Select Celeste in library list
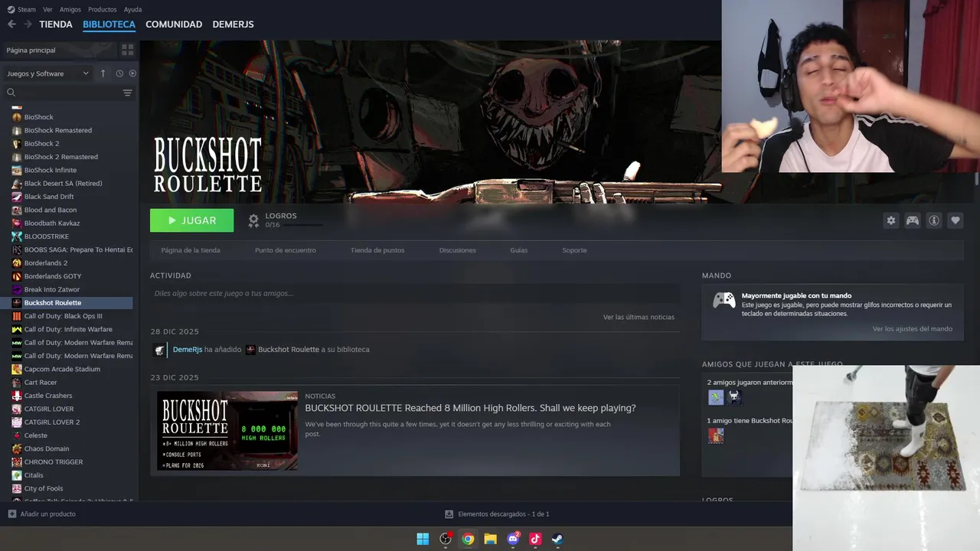 tap(36, 435)
